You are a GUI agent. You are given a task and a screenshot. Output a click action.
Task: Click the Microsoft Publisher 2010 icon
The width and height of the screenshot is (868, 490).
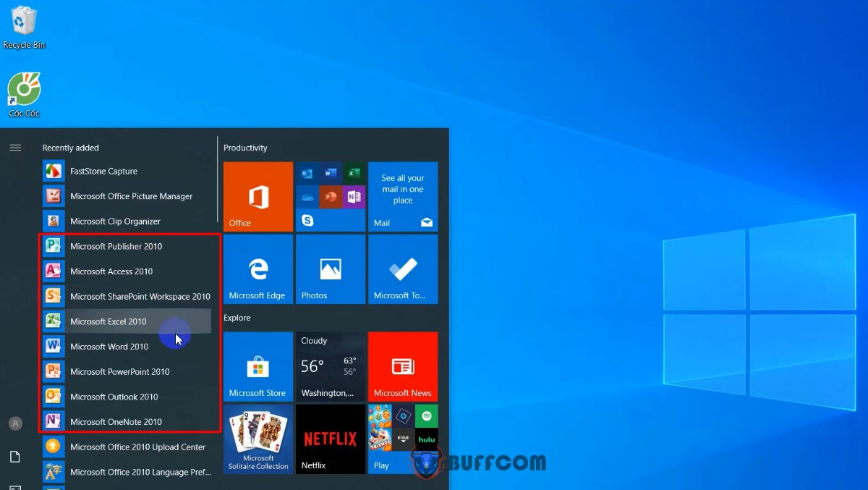tap(54, 246)
